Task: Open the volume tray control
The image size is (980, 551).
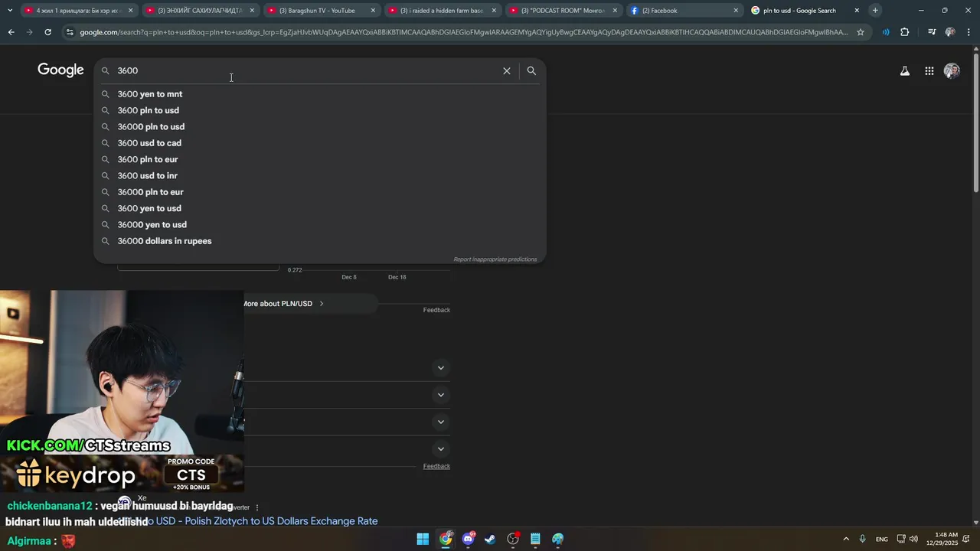Action: tap(913, 540)
